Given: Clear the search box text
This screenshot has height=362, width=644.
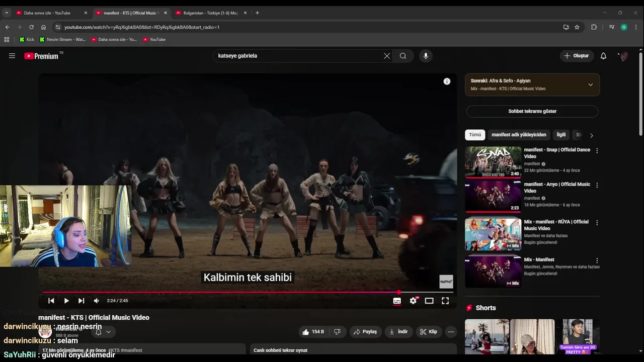Looking at the screenshot, I should pyautogui.click(x=387, y=56).
